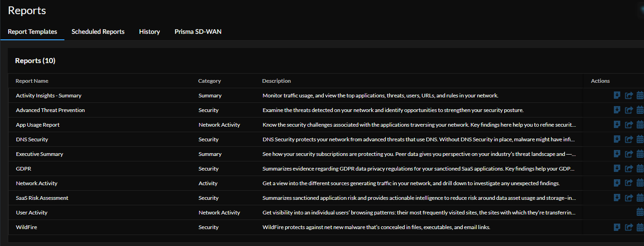Sort by the Report Name column header
644x246 pixels.
point(32,81)
